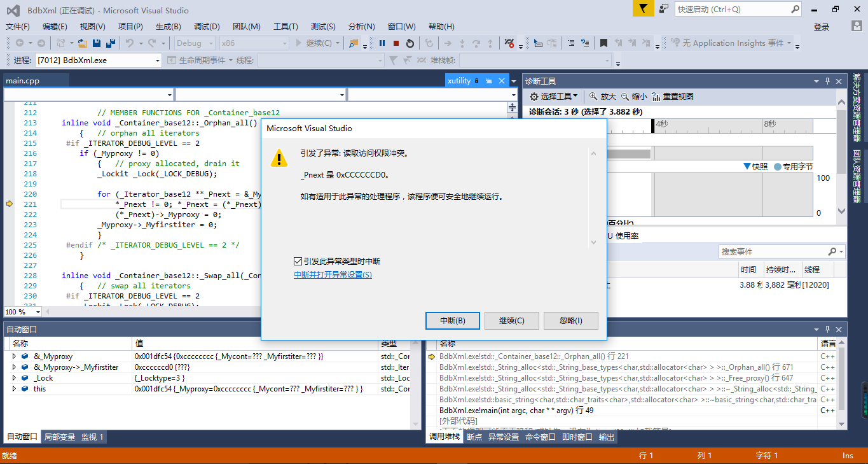
Task: Open the 工具(T) menu
Action: coord(286,27)
